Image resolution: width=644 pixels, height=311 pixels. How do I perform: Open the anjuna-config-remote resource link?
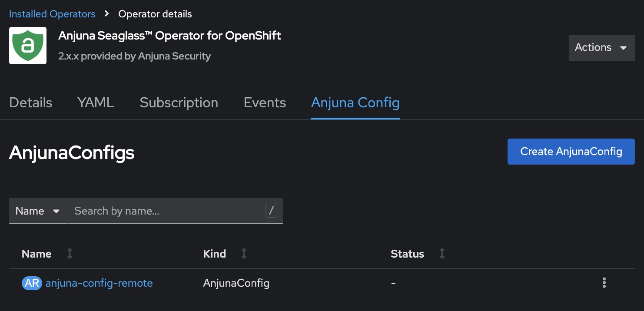point(99,283)
